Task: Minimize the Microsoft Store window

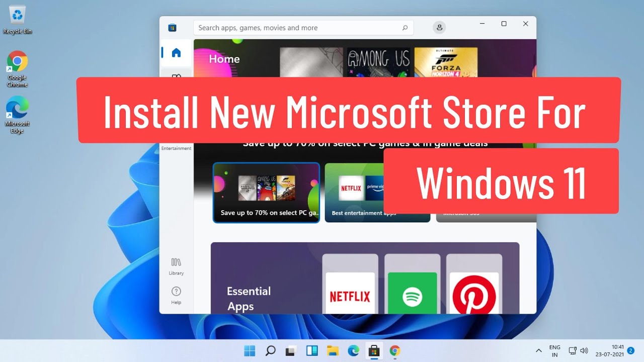Action: [482, 24]
